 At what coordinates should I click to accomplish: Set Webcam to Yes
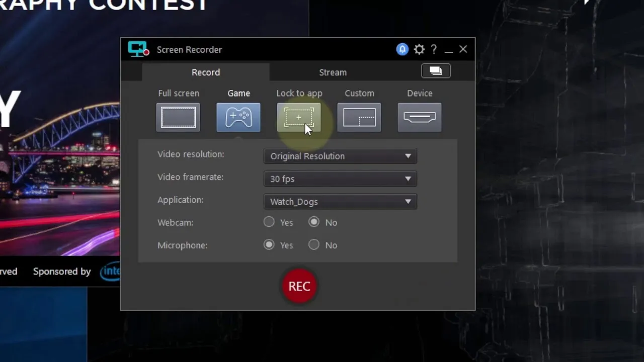(x=269, y=222)
